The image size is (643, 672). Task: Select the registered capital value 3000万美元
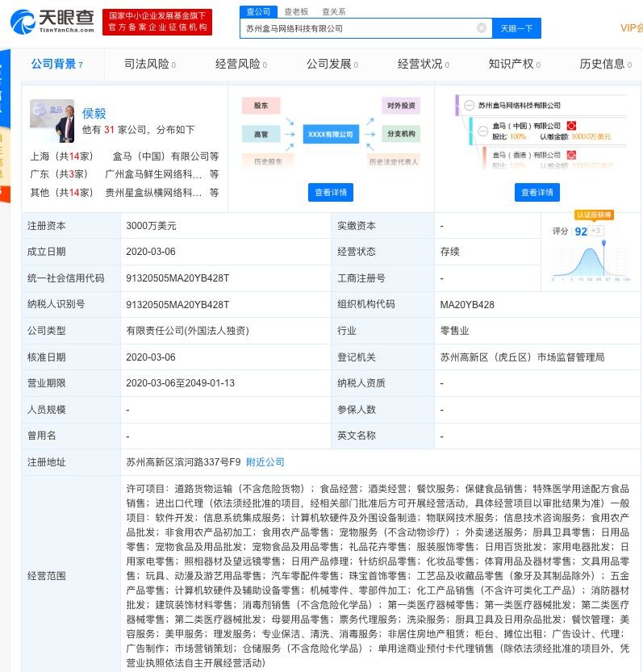pos(151,226)
